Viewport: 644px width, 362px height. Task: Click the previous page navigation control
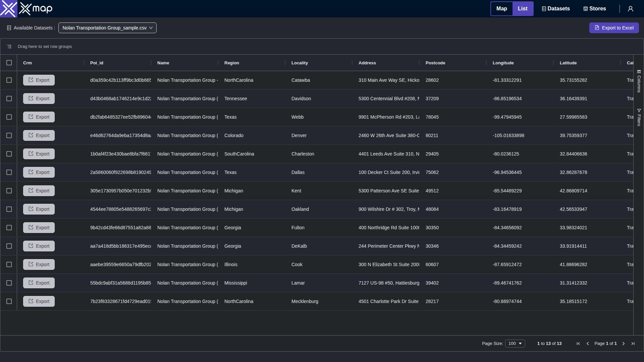[x=588, y=344]
